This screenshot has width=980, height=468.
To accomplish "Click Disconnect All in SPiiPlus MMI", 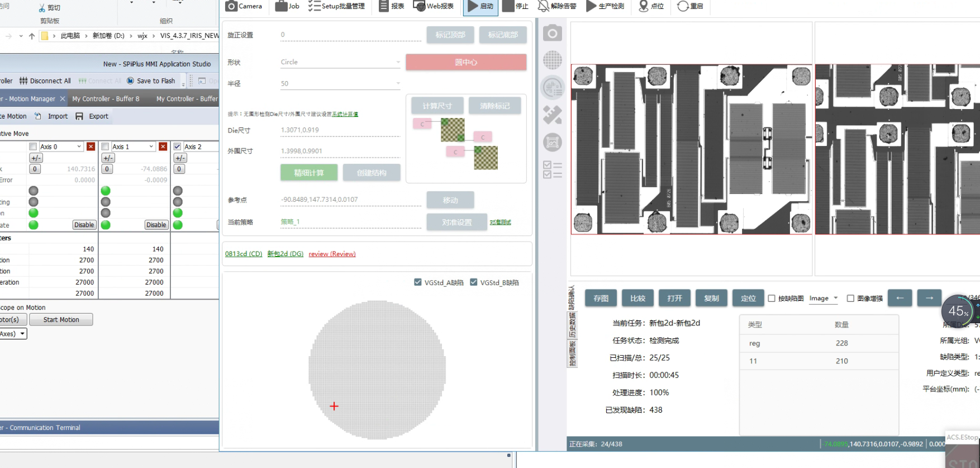I will click(x=45, y=81).
